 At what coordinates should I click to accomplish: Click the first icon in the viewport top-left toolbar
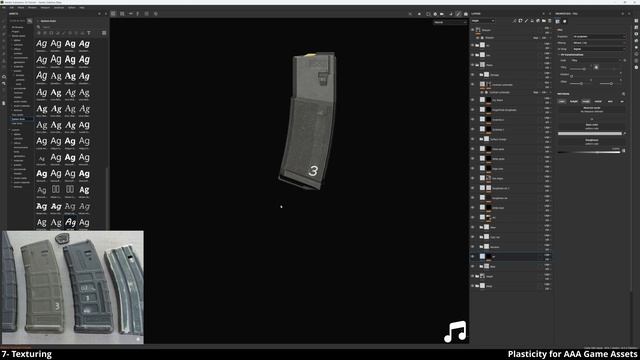113,13
